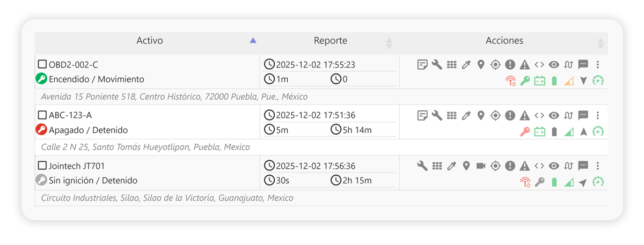Tick the checkbox beside Jointech JT701

42,166
